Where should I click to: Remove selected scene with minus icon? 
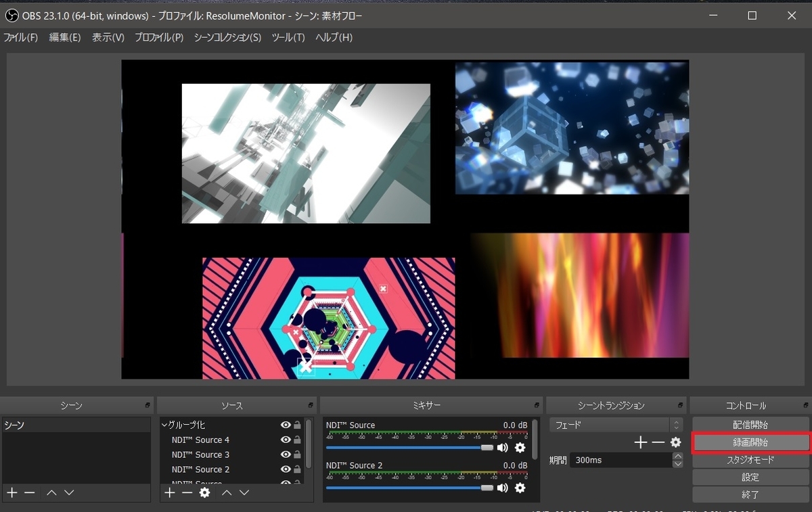(x=29, y=492)
